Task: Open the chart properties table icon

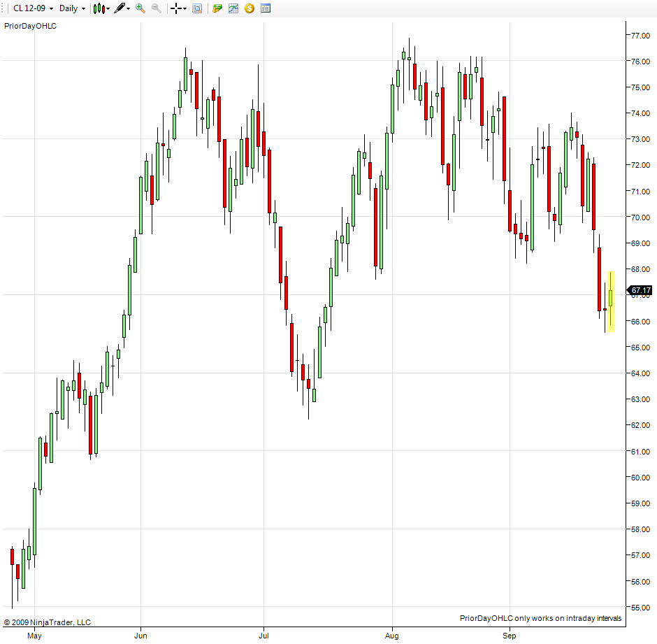Action: [266, 8]
